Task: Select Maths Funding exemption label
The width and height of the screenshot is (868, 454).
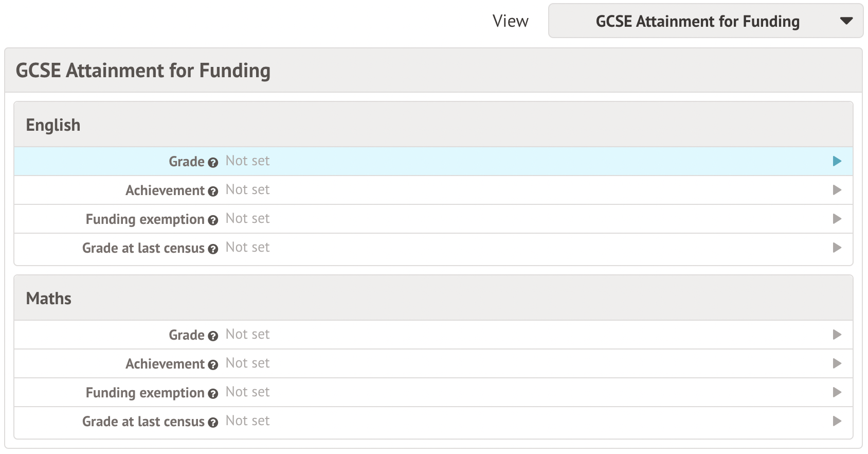Action: point(145,393)
